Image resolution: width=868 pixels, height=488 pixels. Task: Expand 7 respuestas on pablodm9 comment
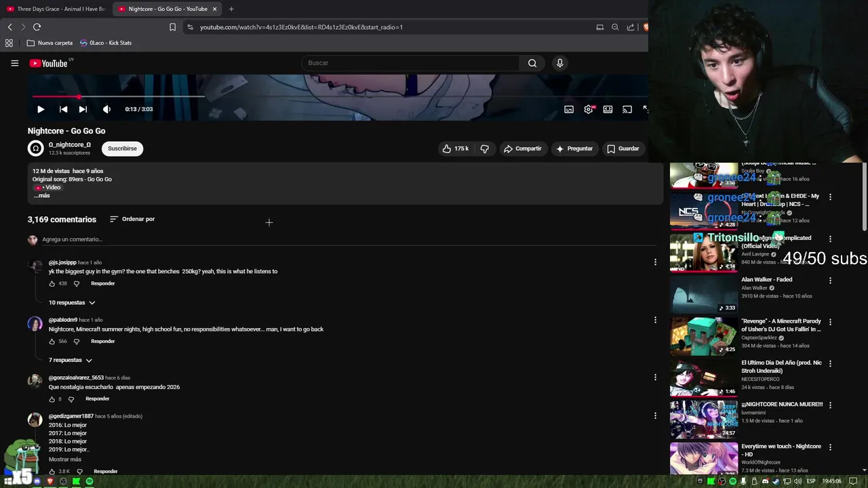pos(71,360)
